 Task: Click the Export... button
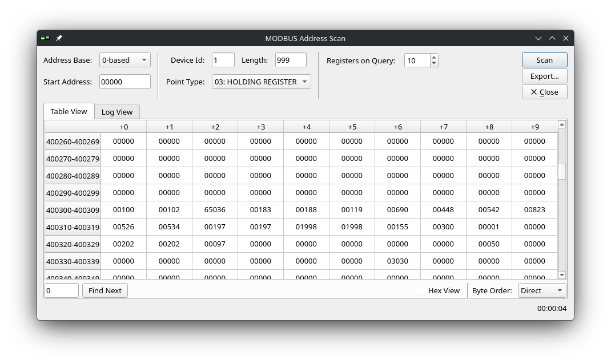(544, 76)
